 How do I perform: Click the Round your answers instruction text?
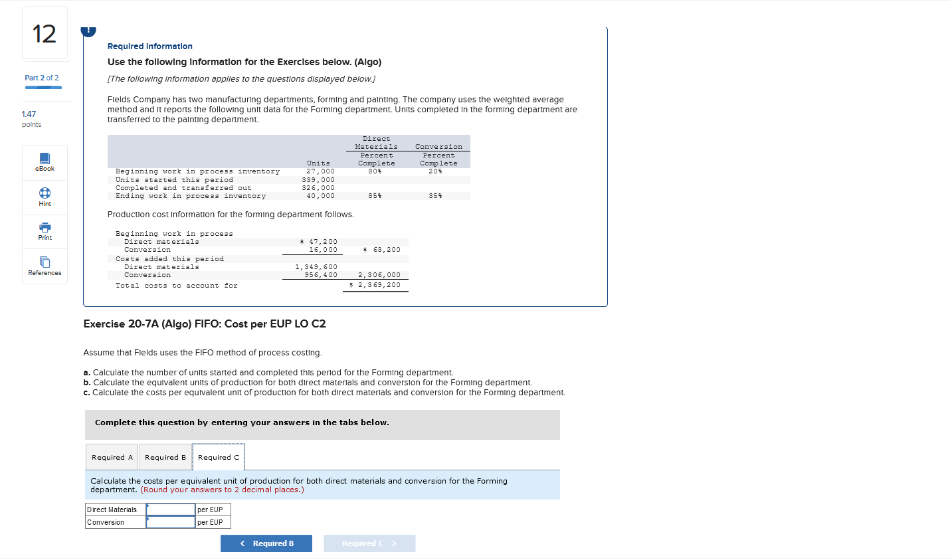(x=222, y=490)
